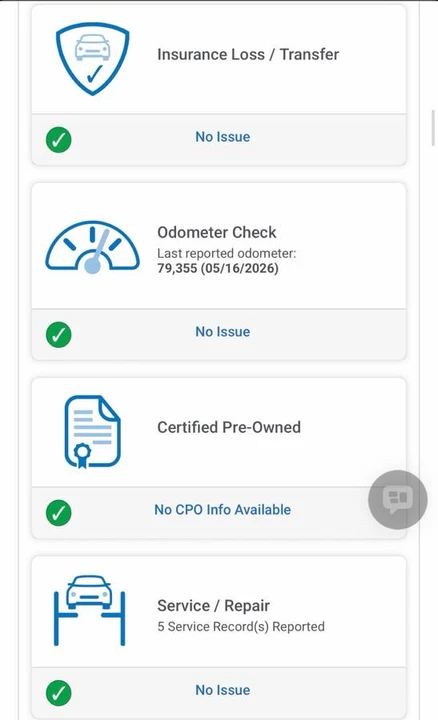Click green checkmark under Odometer Check
Viewport: 438px width, 720px height.
tap(59, 335)
